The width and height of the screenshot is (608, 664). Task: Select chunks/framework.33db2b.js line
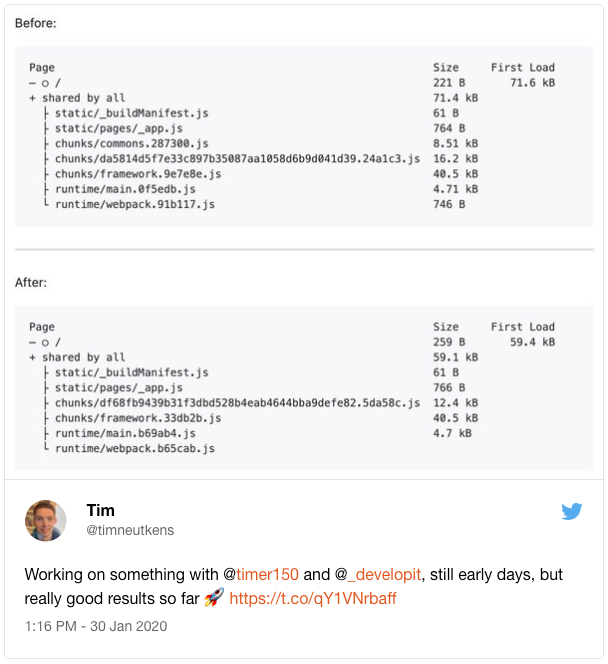[x=138, y=418]
